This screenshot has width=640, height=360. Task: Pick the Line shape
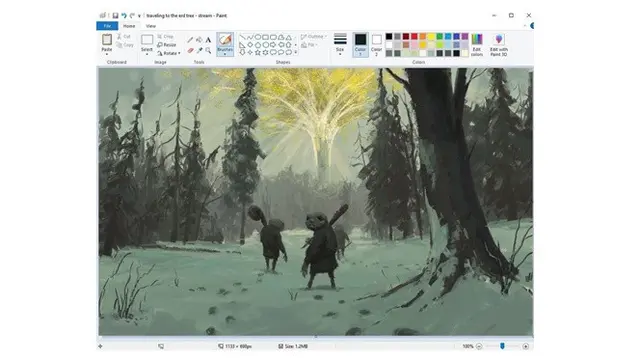click(x=242, y=37)
